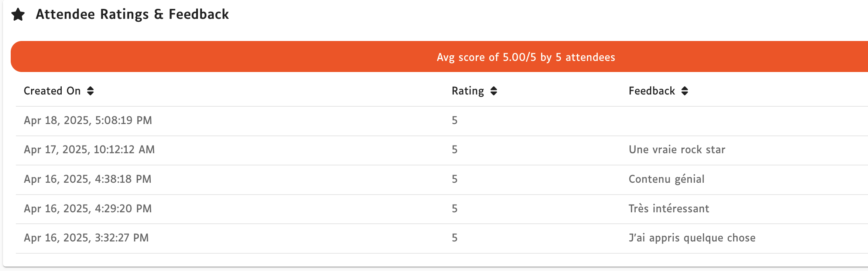Select the Apr 16, 2025, 4:29:20 PM row
Image resolution: width=868 pixels, height=271 pixels.
coord(88,209)
